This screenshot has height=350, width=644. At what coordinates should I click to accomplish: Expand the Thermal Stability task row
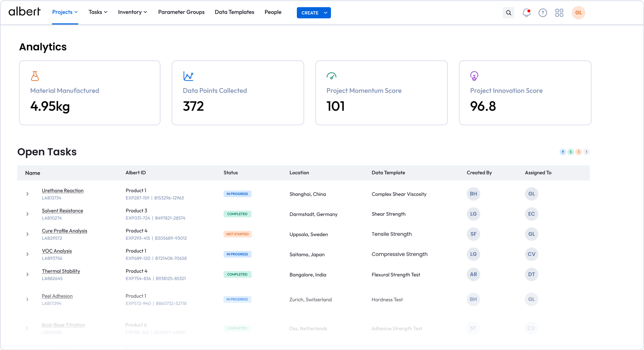coord(27,274)
